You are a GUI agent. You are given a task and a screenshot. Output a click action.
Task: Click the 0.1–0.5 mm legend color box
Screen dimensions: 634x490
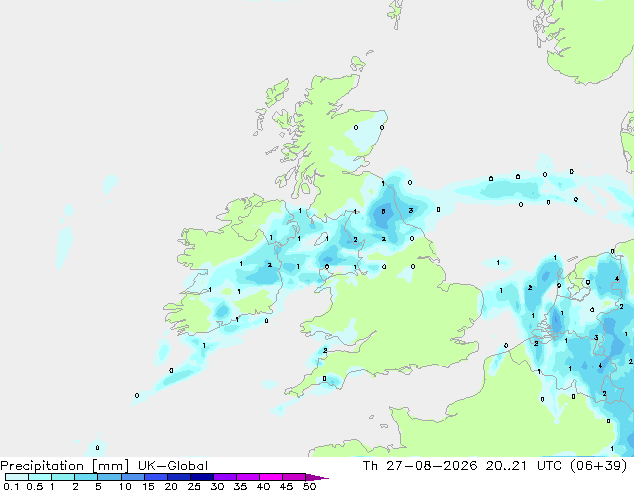(x=17, y=477)
